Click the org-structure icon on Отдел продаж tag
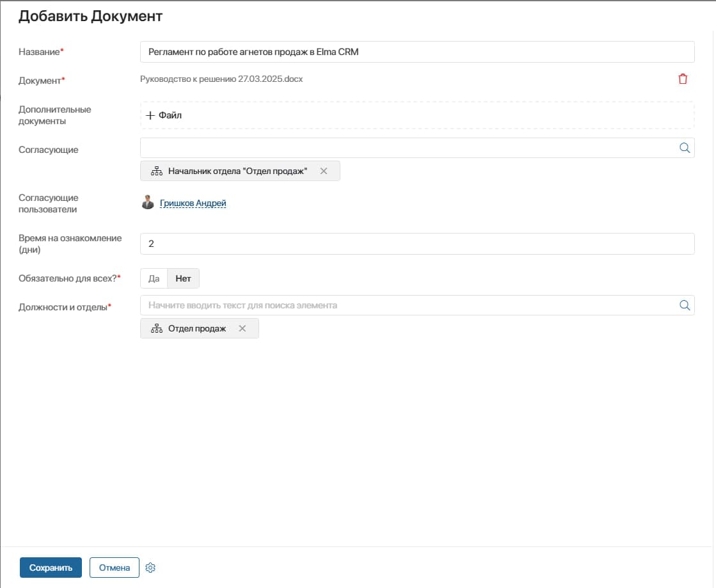Viewport: 716px width, 588px height. tap(156, 328)
